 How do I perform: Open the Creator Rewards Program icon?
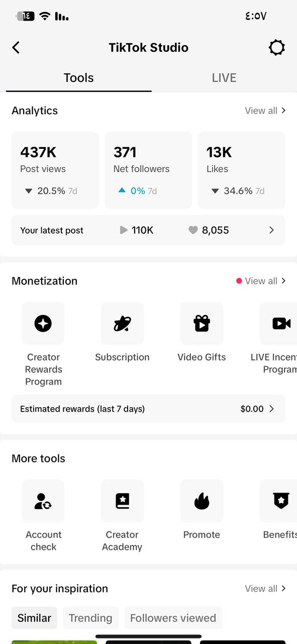pos(43,324)
